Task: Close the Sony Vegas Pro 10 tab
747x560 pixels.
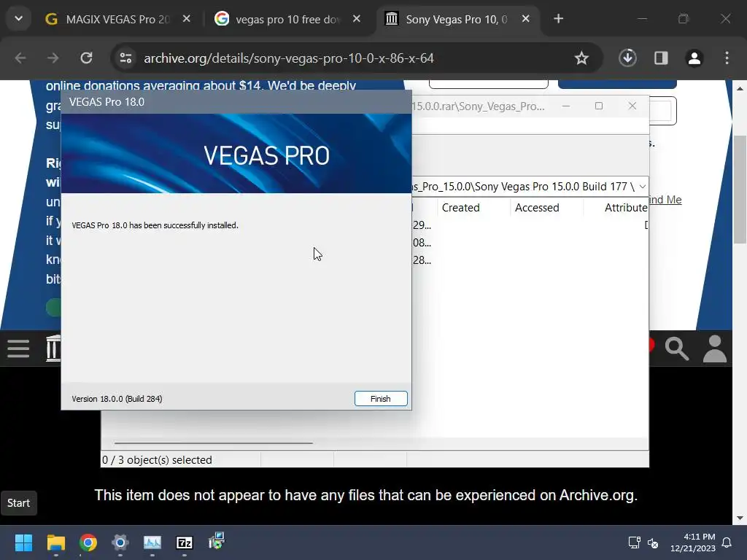Action: [x=525, y=18]
